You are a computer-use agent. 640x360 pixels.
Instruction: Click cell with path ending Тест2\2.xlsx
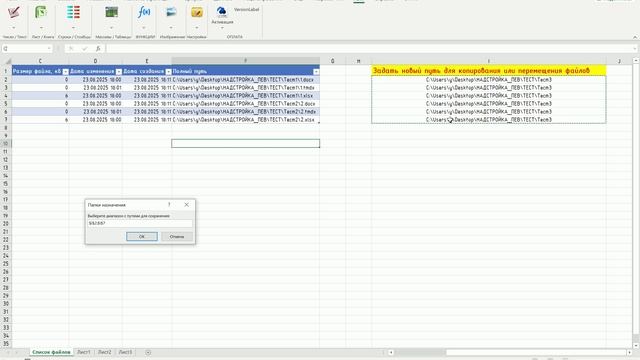[245, 120]
